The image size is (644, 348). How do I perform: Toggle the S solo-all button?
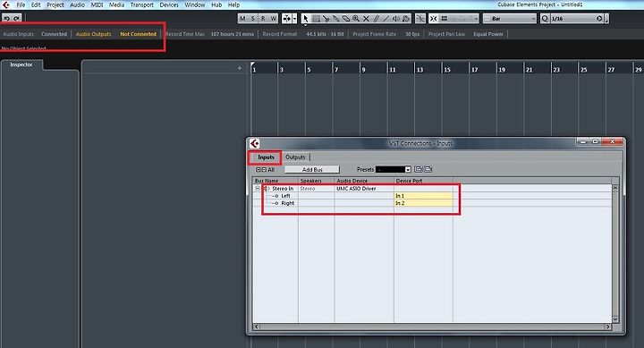(252, 19)
